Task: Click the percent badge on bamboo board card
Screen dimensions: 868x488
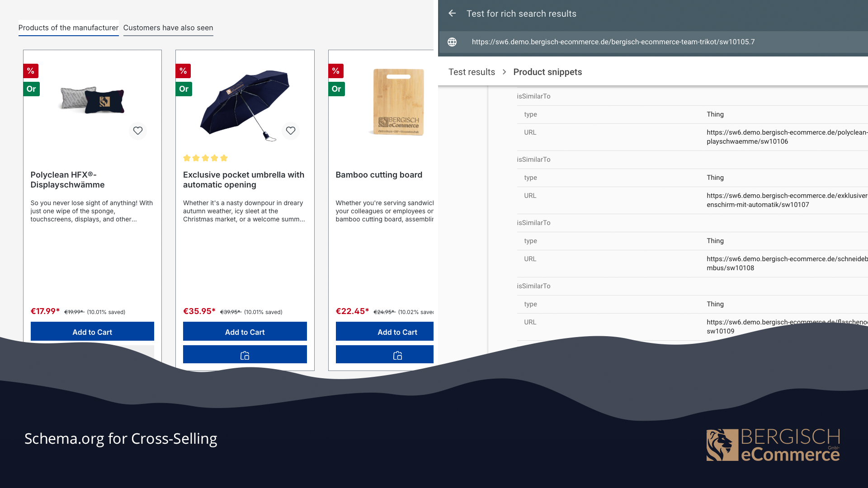Action: click(336, 71)
